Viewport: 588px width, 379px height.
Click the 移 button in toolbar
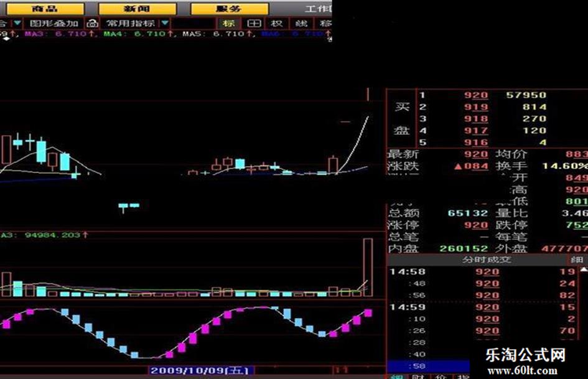click(x=325, y=23)
